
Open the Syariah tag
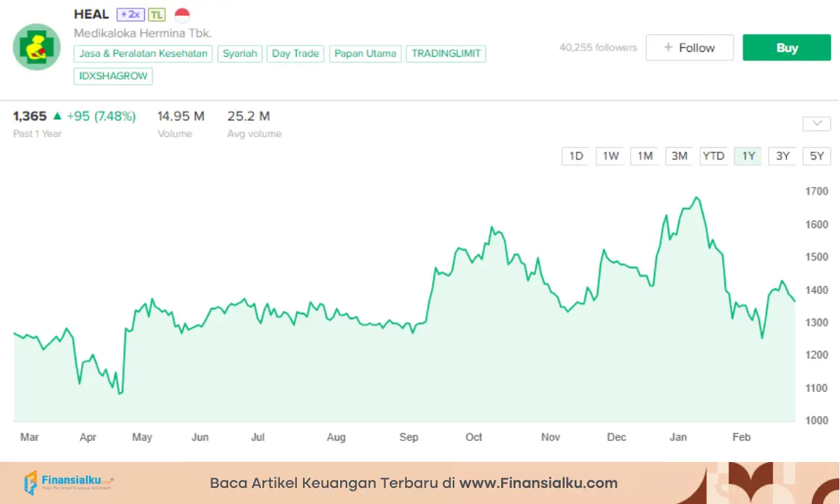point(240,54)
